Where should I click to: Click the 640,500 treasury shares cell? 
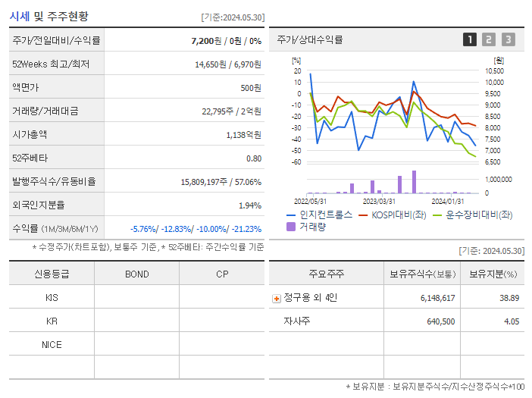[x=441, y=321]
